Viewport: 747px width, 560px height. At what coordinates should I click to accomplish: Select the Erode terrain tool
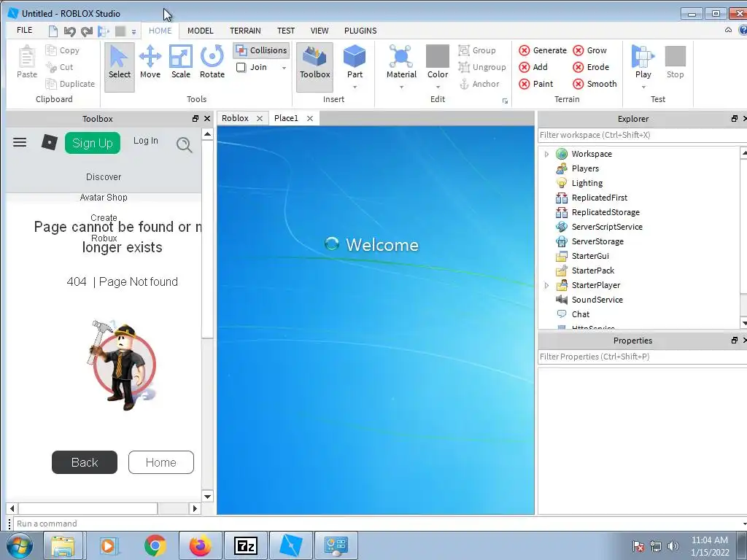point(591,67)
